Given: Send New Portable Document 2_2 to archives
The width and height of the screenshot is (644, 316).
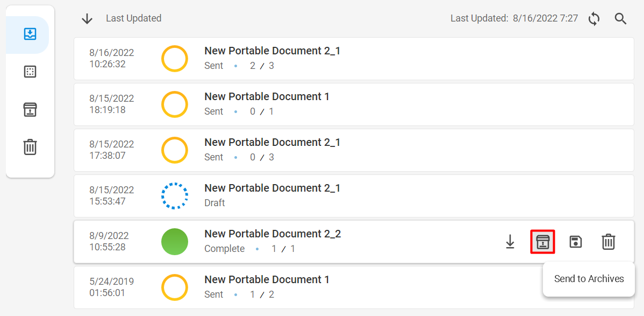Looking at the screenshot, I should pos(542,242).
